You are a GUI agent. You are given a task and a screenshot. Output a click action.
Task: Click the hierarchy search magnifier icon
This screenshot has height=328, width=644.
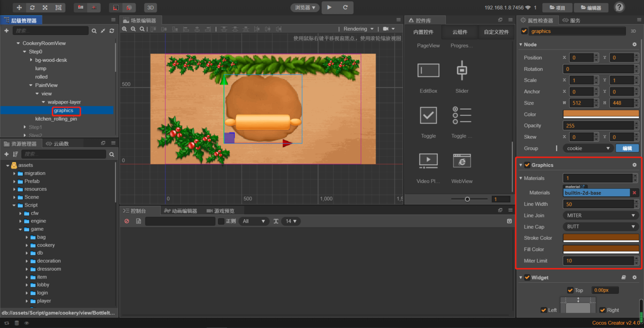pyautogui.click(x=94, y=31)
